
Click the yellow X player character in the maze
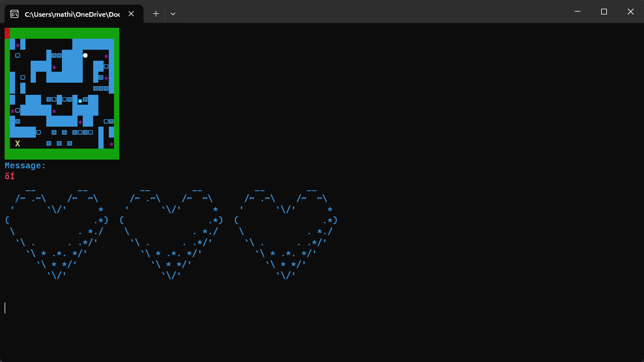click(x=17, y=143)
